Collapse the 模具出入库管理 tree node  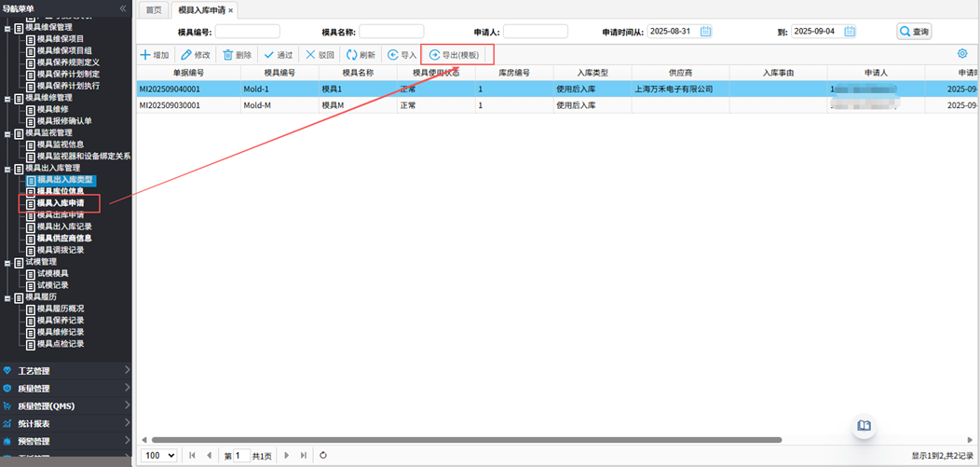pos(7,169)
